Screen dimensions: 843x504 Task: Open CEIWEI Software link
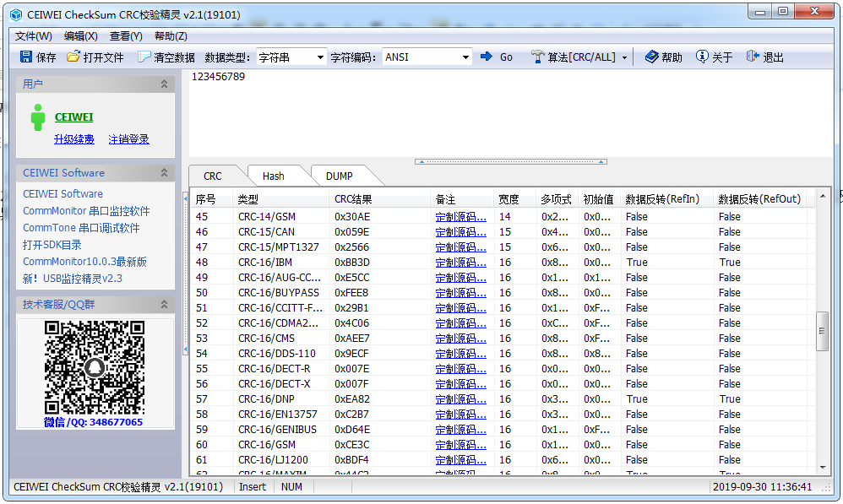tap(63, 193)
